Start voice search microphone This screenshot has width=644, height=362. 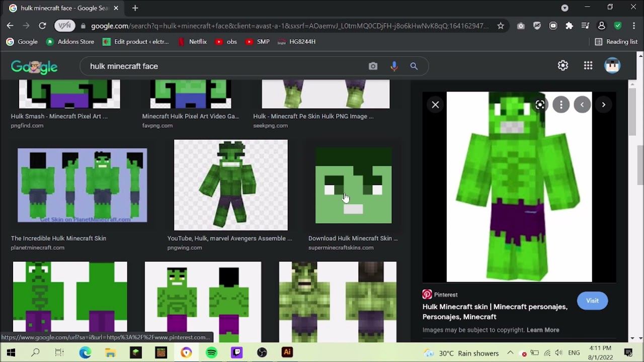(394, 66)
